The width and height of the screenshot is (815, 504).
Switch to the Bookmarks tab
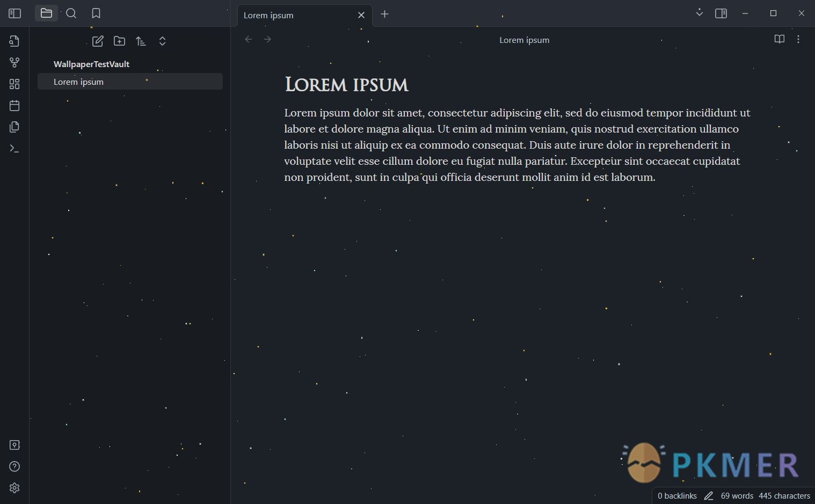tap(96, 13)
